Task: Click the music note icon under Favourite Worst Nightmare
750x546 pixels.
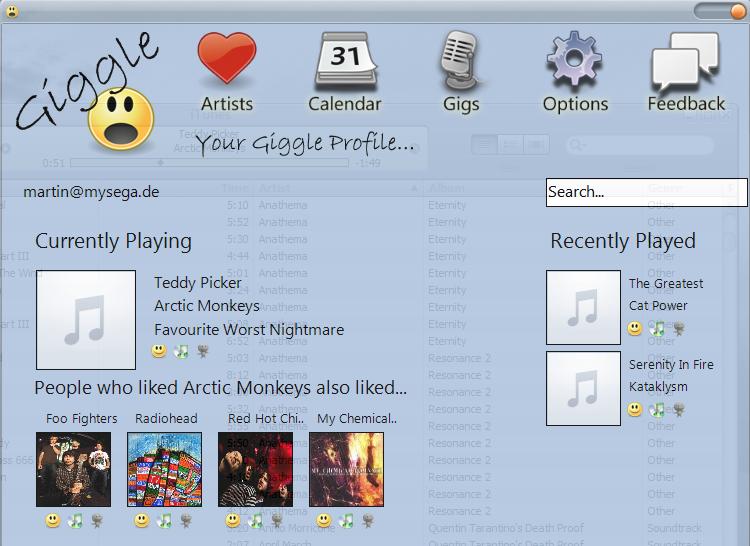Action: click(181, 351)
